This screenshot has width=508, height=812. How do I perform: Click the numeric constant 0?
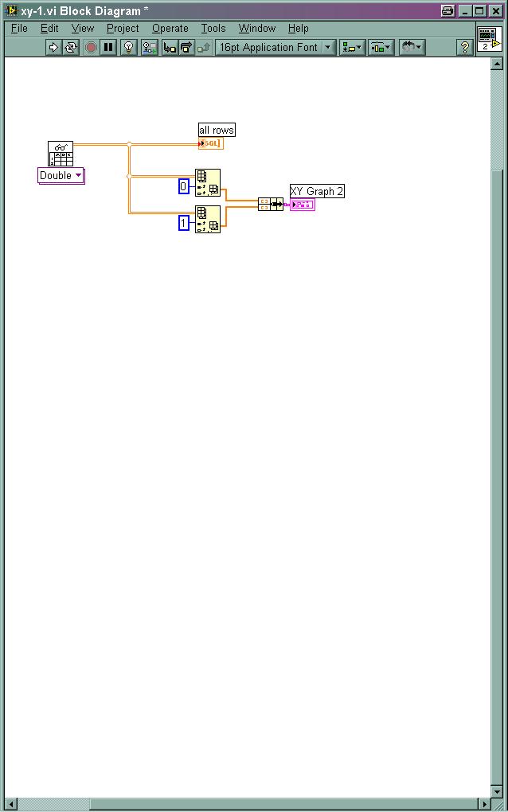click(183, 186)
